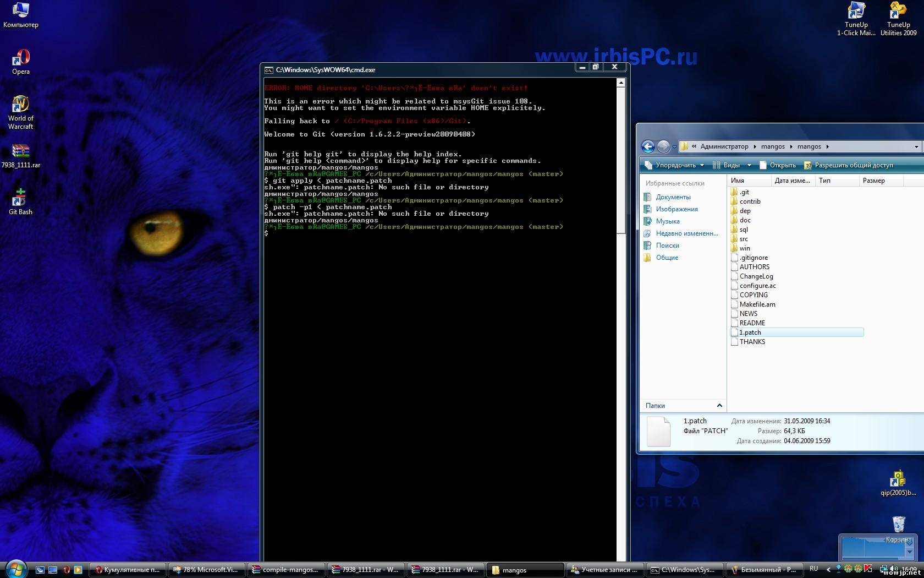Expand arrow after Администратор in breadcrumb
Viewport: 924px width, 578px height.
tap(755, 146)
